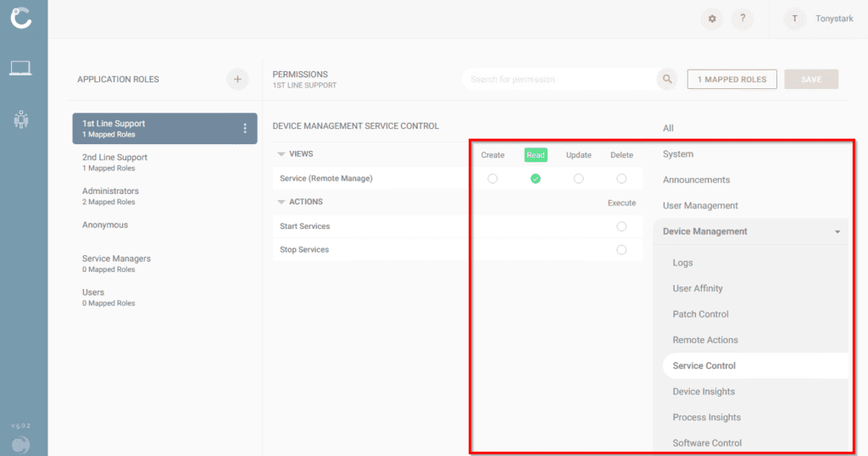Click the SAVE button

pos(811,79)
